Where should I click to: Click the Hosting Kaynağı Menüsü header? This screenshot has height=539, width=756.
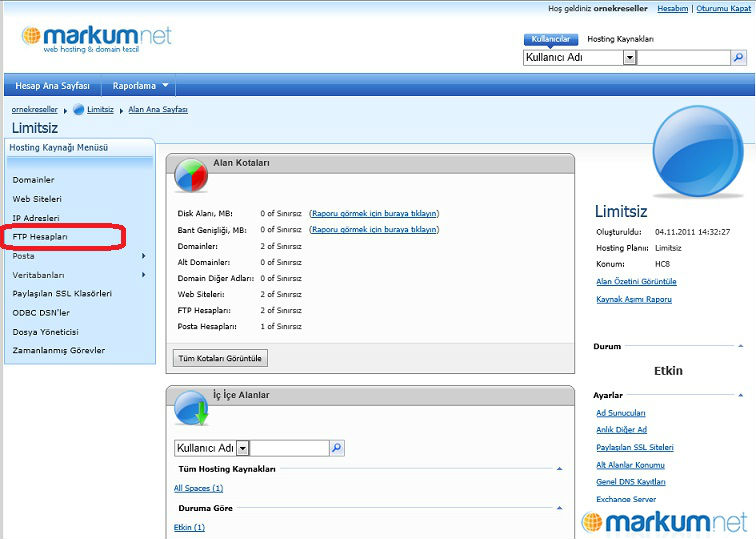pos(58,148)
